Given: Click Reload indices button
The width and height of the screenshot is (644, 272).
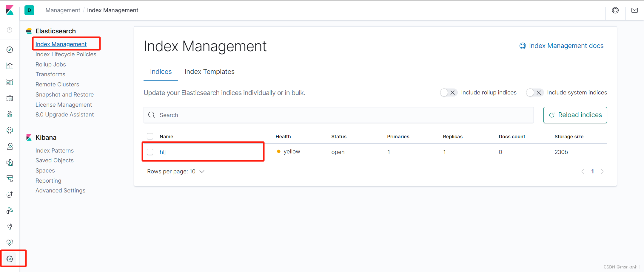Looking at the screenshot, I should coord(575,115).
